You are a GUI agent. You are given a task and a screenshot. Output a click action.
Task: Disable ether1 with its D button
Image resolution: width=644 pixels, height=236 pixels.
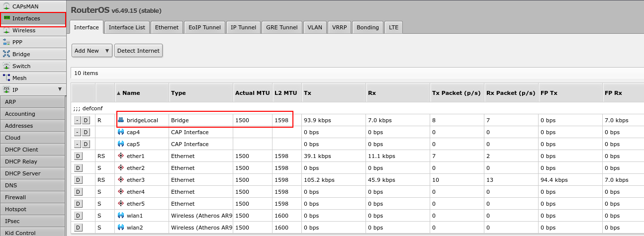(x=78, y=156)
